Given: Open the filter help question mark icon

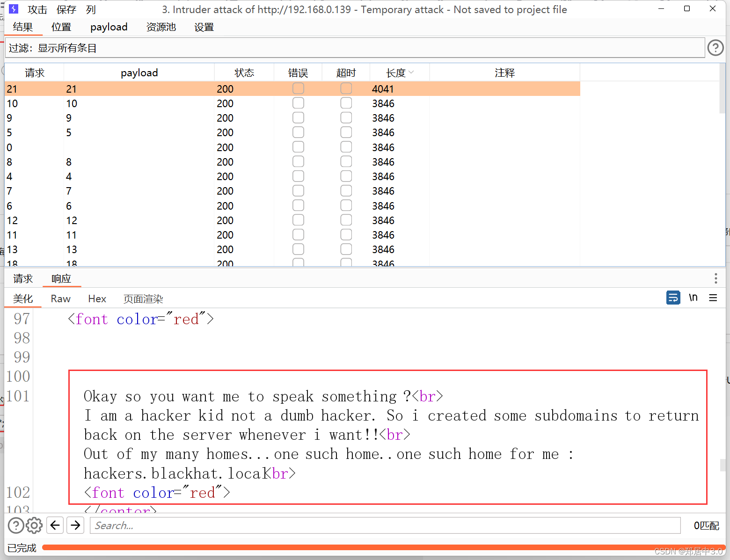Looking at the screenshot, I should point(715,48).
